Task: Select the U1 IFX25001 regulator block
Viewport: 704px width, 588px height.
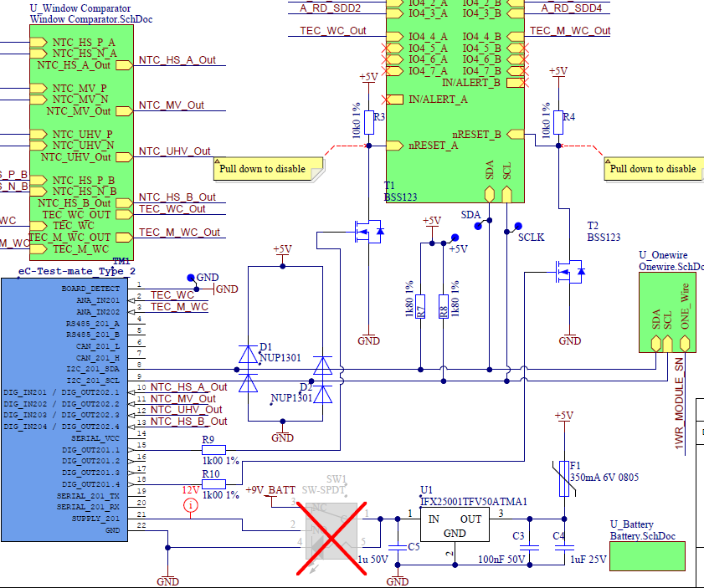Action: coord(455,524)
